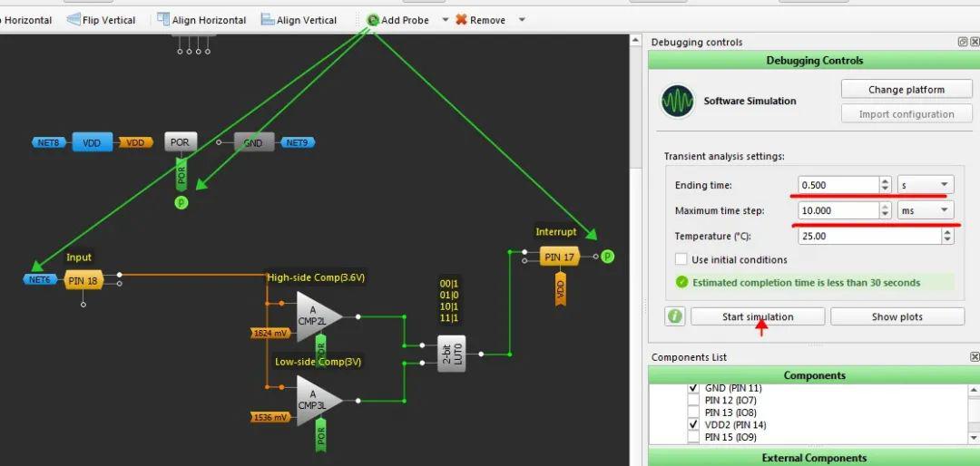Click the Components section header
Image resolution: width=980 pixels, height=466 pixels.
coord(814,375)
